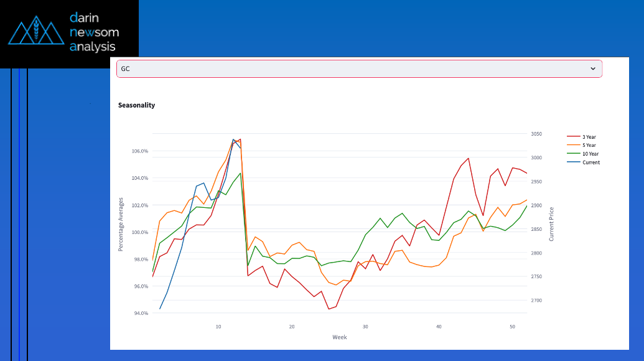Hide the 5 Year series via legend
Screen dimensions: 644x361
pyautogui.click(x=589, y=145)
